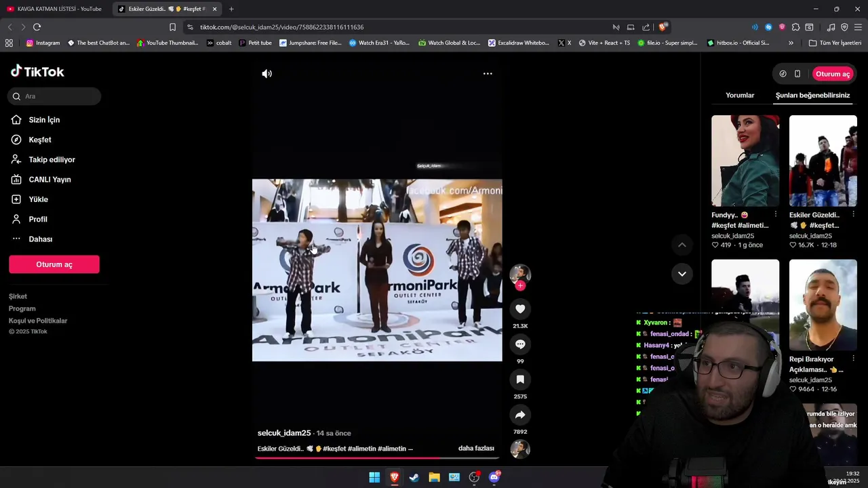Open CANLI Yayın page
The height and width of the screenshot is (488, 868).
click(x=41, y=180)
